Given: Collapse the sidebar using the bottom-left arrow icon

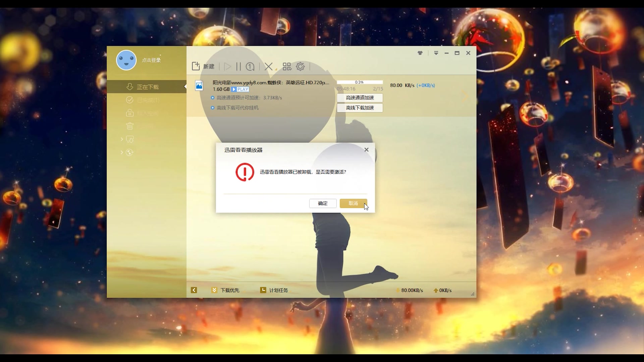Looking at the screenshot, I should click(194, 290).
